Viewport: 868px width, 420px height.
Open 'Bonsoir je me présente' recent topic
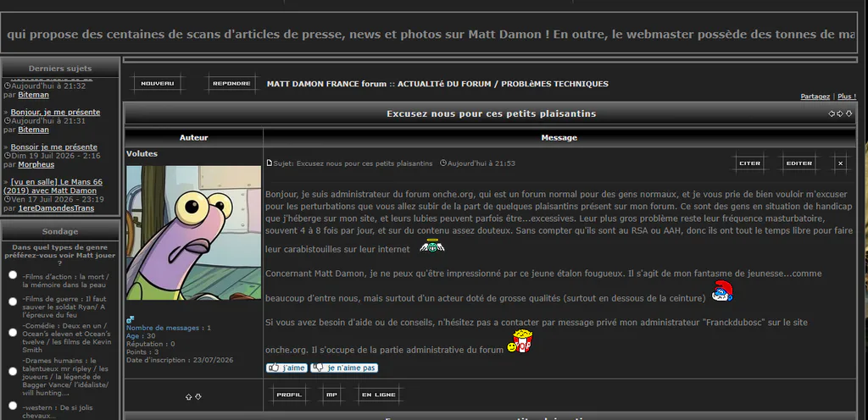coord(53,147)
